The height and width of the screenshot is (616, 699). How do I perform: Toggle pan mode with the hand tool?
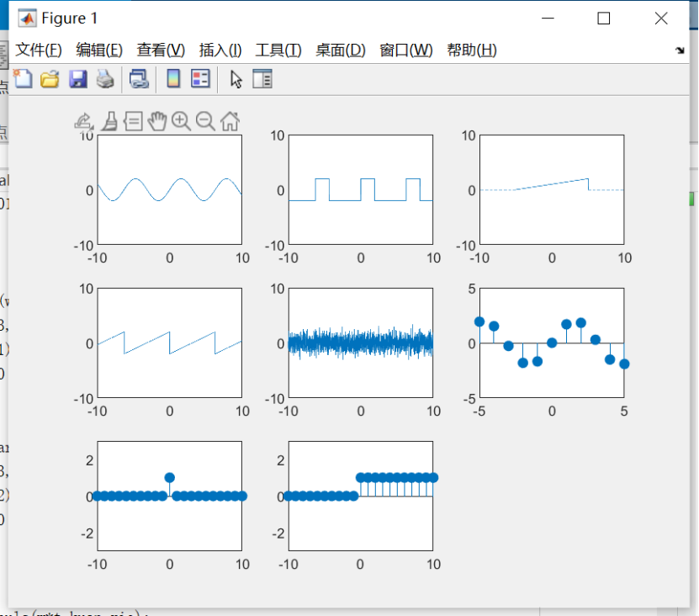156,121
